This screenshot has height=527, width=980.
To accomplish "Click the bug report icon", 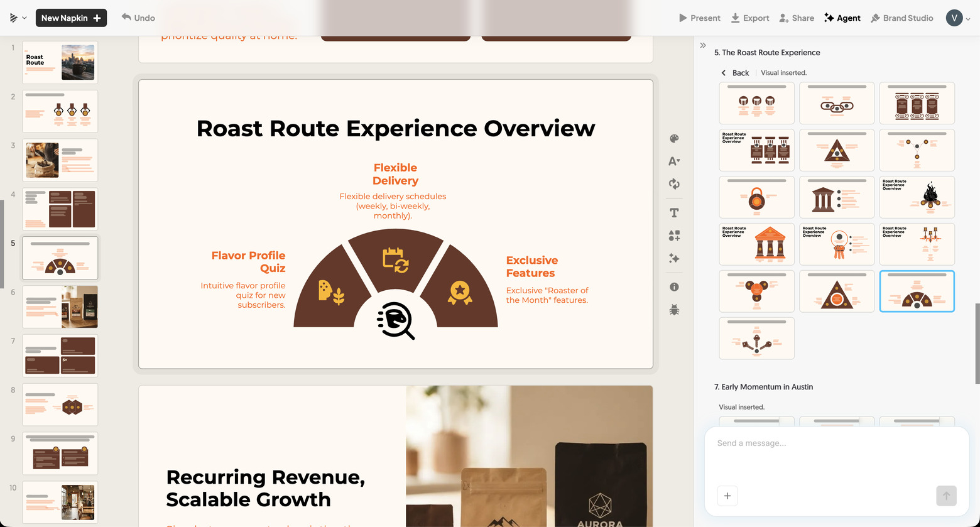I will (x=674, y=310).
